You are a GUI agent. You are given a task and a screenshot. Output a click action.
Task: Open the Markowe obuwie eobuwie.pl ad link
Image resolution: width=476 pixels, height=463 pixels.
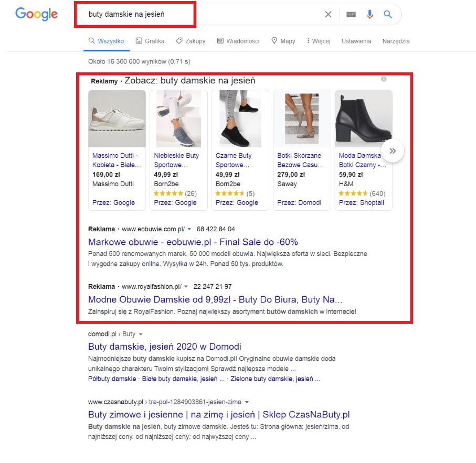tap(193, 242)
